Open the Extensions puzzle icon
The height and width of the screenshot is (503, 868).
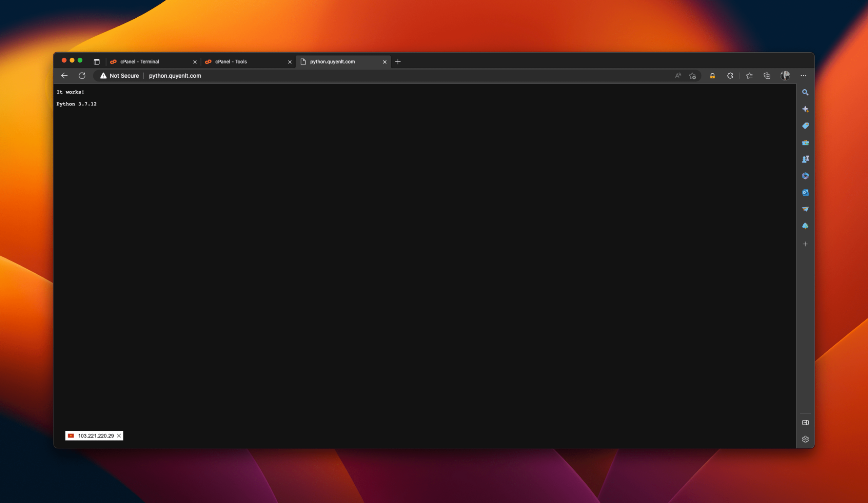pyautogui.click(x=730, y=76)
